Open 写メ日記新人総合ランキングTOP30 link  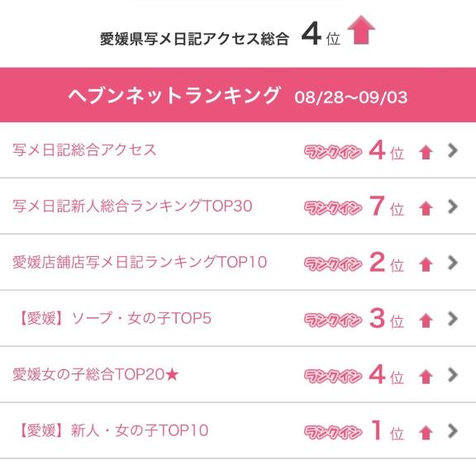pos(132,206)
